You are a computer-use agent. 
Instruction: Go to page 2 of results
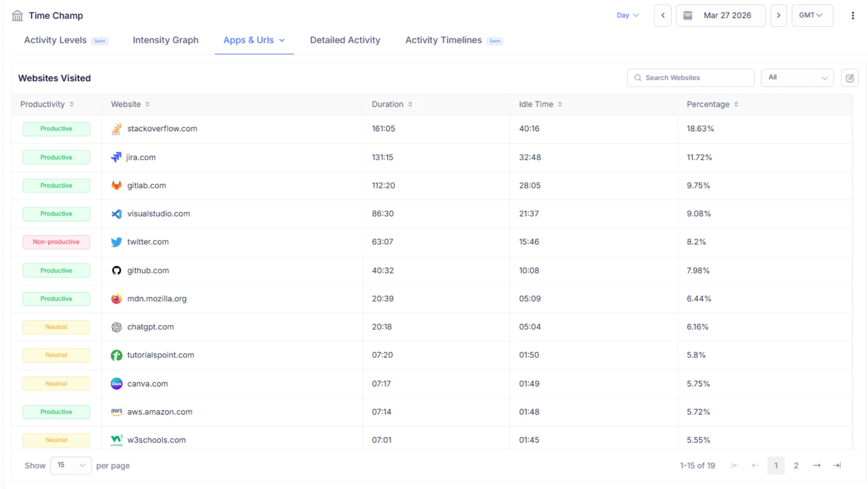pos(796,465)
